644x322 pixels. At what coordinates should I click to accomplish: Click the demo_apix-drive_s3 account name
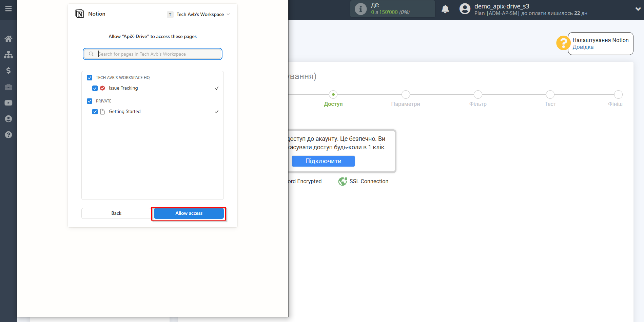pos(502,6)
